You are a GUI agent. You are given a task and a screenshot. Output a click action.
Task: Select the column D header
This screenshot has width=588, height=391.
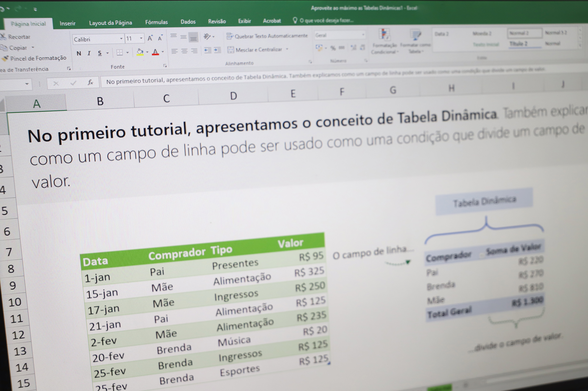pyautogui.click(x=233, y=96)
